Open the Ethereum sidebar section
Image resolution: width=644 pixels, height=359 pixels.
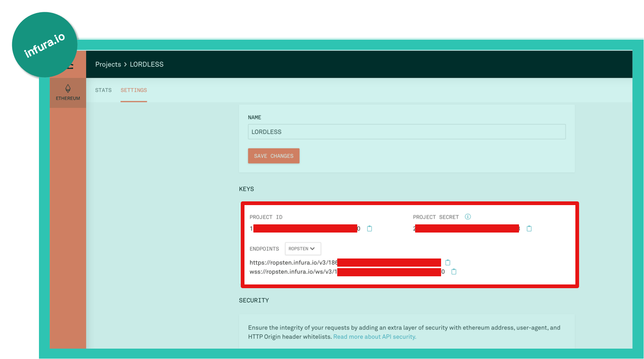point(68,93)
